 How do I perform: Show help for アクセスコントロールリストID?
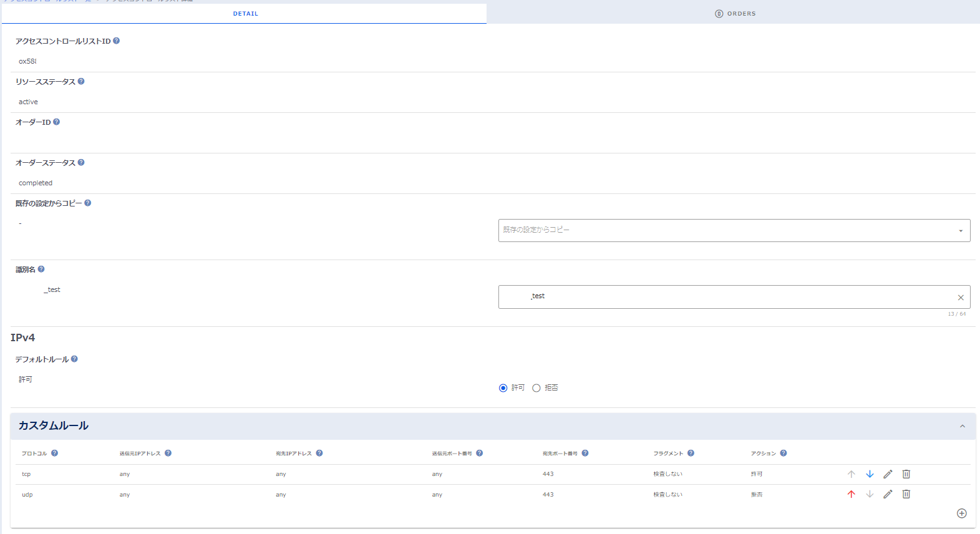point(117,41)
